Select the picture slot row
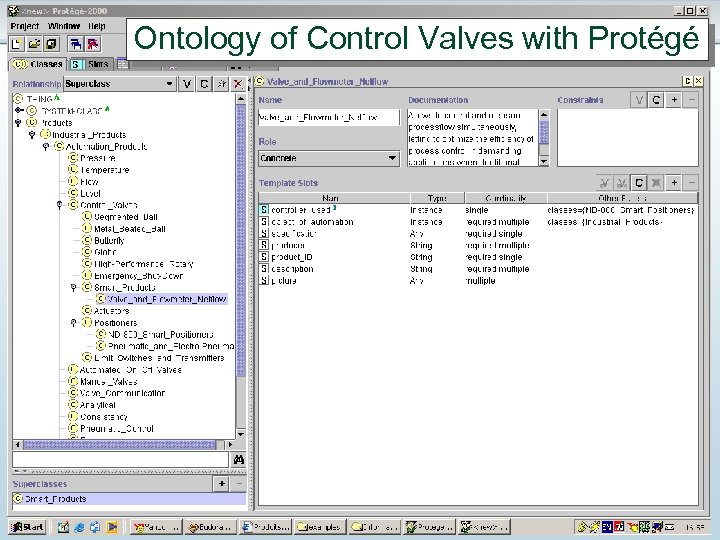The image size is (720, 540). click(x=478, y=281)
